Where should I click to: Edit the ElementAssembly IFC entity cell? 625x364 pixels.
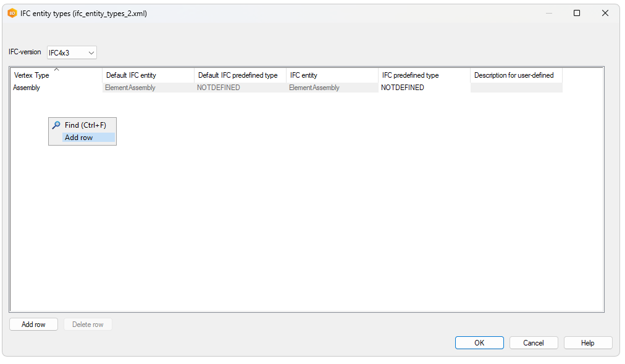click(314, 88)
